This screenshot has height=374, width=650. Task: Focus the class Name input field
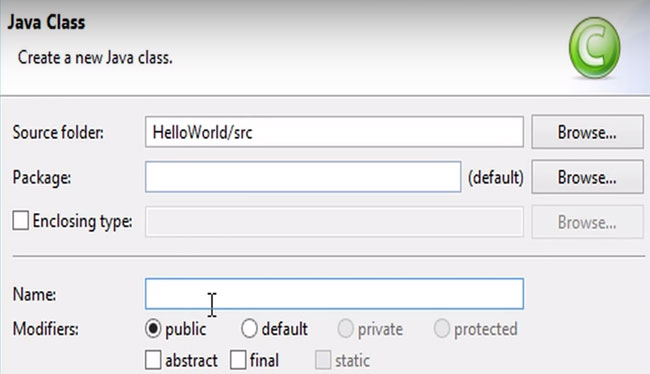[334, 294]
